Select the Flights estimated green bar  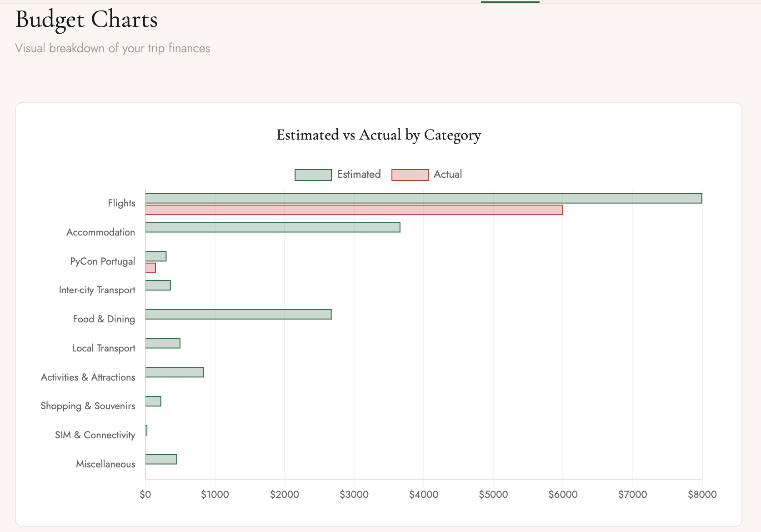(423, 198)
